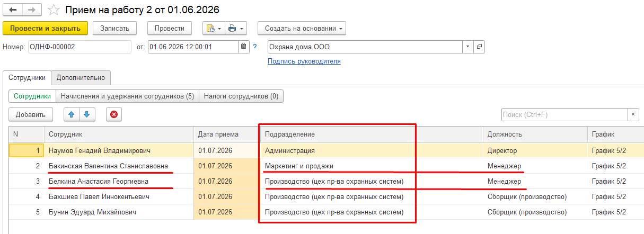The height and width of the screenshot is (234, 644).
Task: Click Бунин's hire date 01.07.2026
Action: (226, 212)
